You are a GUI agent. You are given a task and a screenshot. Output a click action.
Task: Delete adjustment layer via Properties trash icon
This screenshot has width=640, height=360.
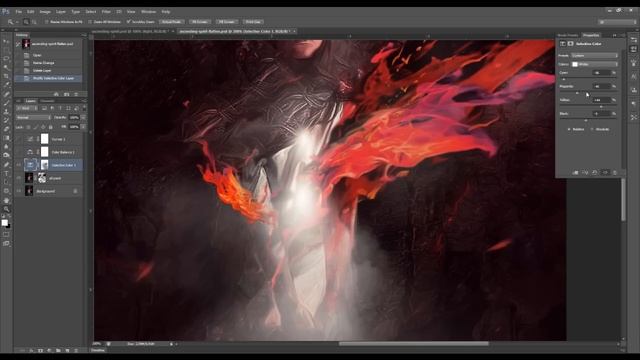tap(615, 173)
